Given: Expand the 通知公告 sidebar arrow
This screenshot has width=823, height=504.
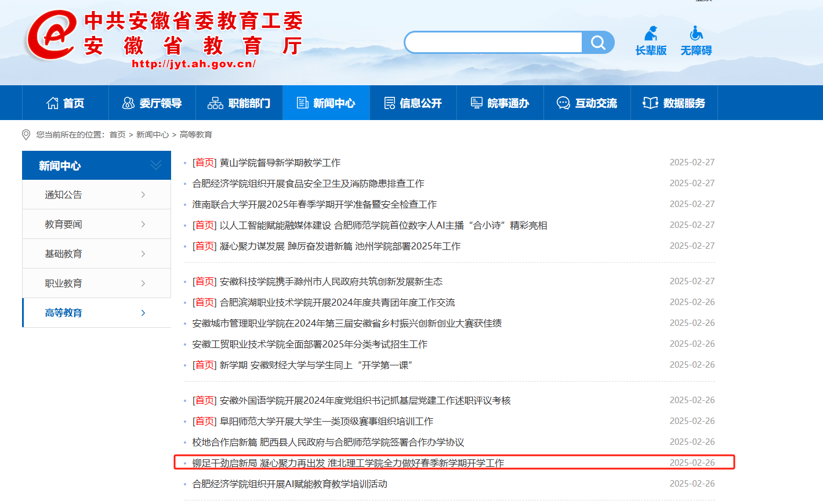Looking at the screenshot, I should click(x=143, y=195).
